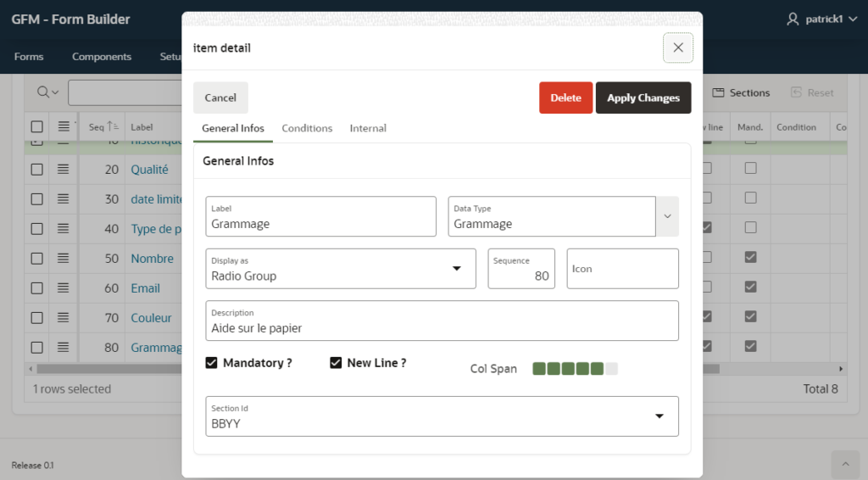Select the row checkbox for Nombre
This screenshot has width=868, height=480.
click(37, 258)
